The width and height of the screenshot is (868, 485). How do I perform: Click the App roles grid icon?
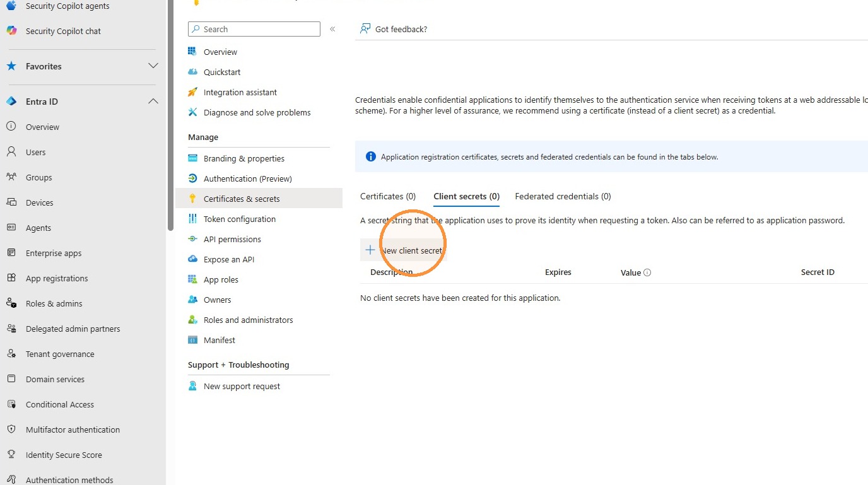(193, 279)
